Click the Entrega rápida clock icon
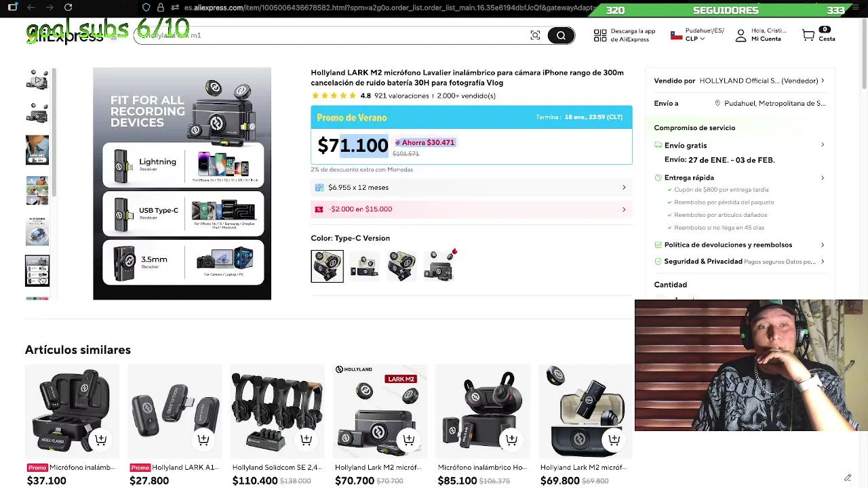 658,178
